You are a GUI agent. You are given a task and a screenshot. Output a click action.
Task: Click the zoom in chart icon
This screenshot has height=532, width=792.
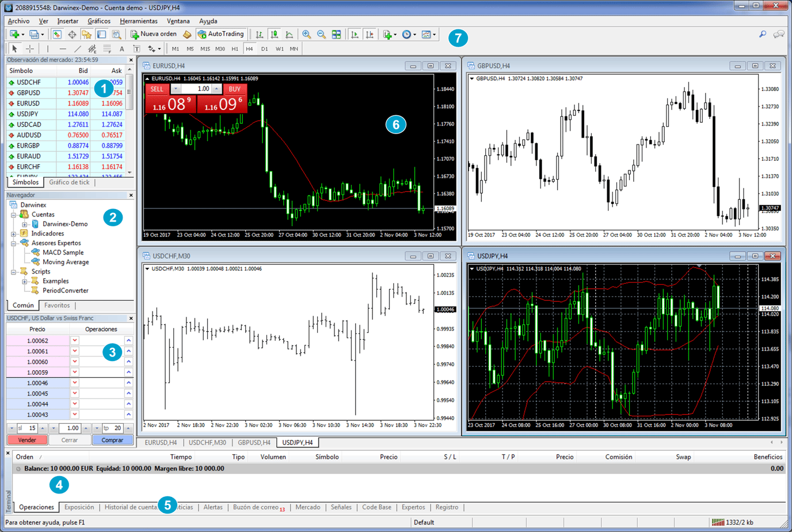click(x=307, y=35)
